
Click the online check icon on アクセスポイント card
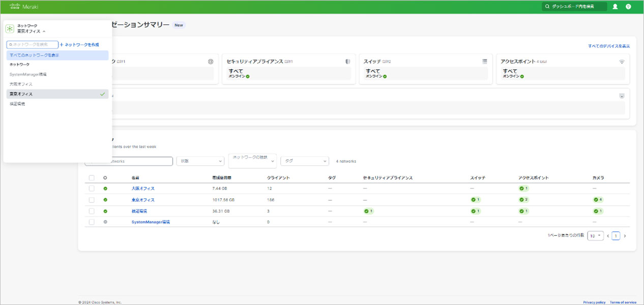pos(522,76)
